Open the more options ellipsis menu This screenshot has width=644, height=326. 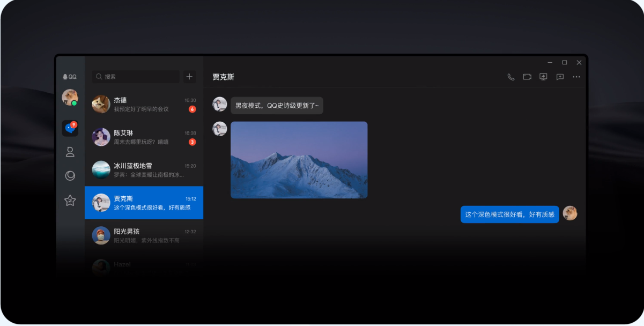click(x=576, y=77)
